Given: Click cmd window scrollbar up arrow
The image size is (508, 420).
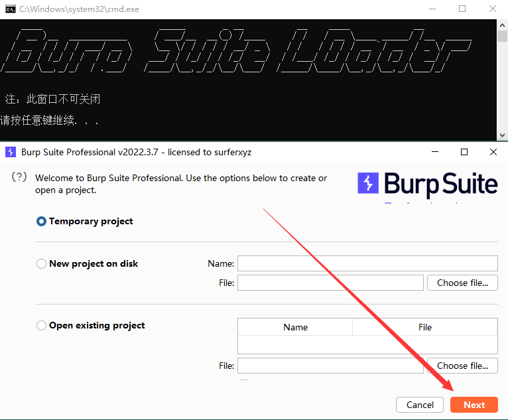Looking at the screenshot, I should click(502, 25).
